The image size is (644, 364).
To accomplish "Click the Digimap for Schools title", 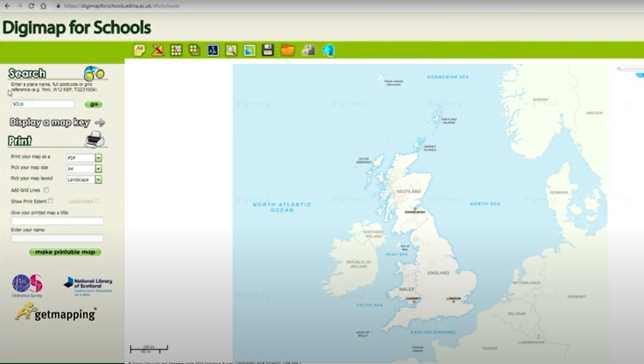I will point(76,28).
